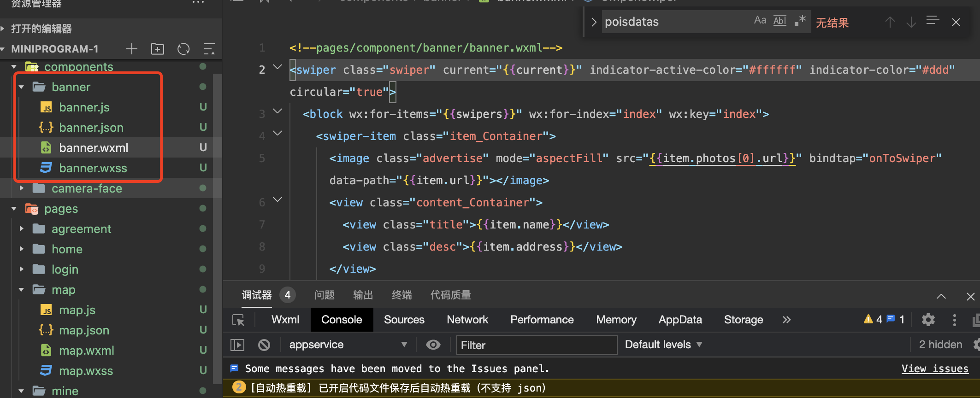Switch to the 调试器 panel tab
This screenshot has height=398, width=980.
257,295
